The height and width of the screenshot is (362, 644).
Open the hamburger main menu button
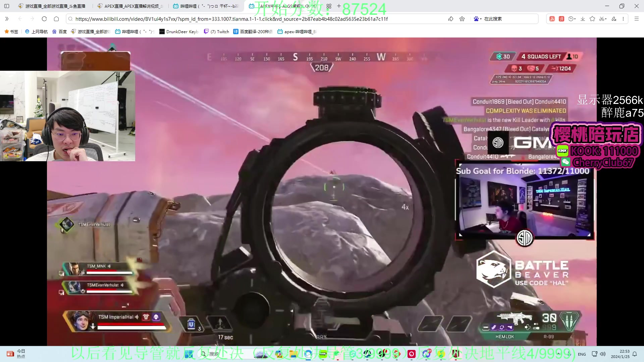(x=636, y=19)
